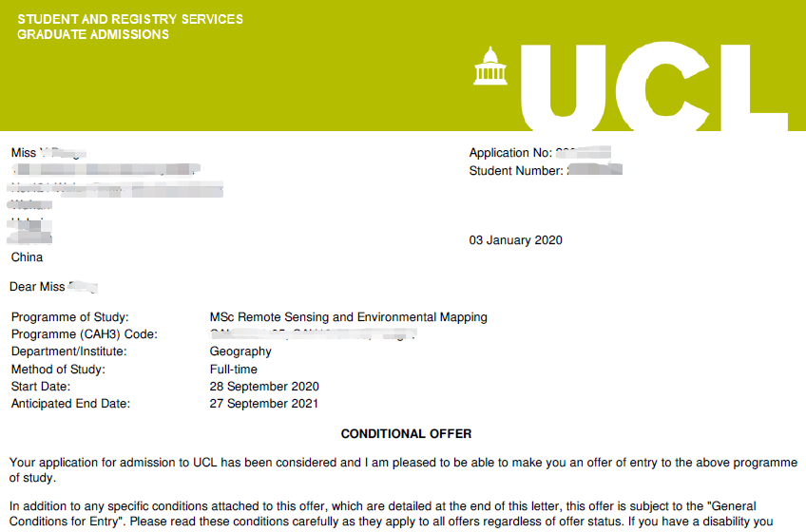Click the date 03 January 2020
The width and height of the screenshot is (806, 532).
point(515,240)
